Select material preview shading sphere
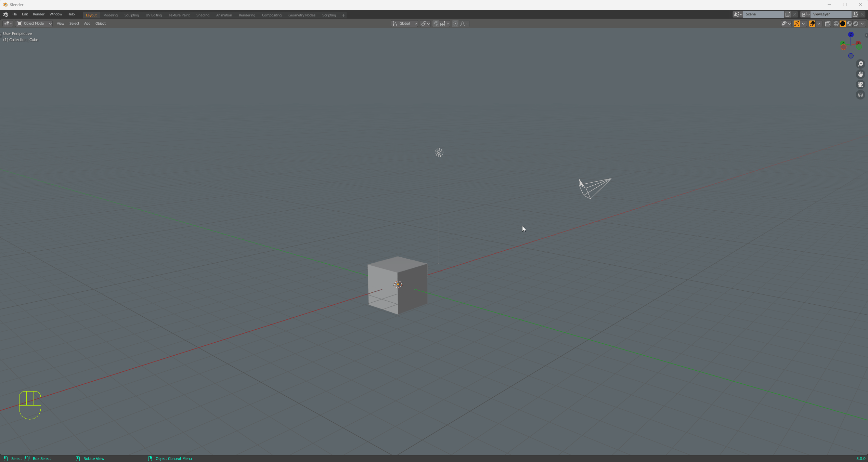Image resolution: width=868 pixels, height=462 pixels. tap(849, 24)
